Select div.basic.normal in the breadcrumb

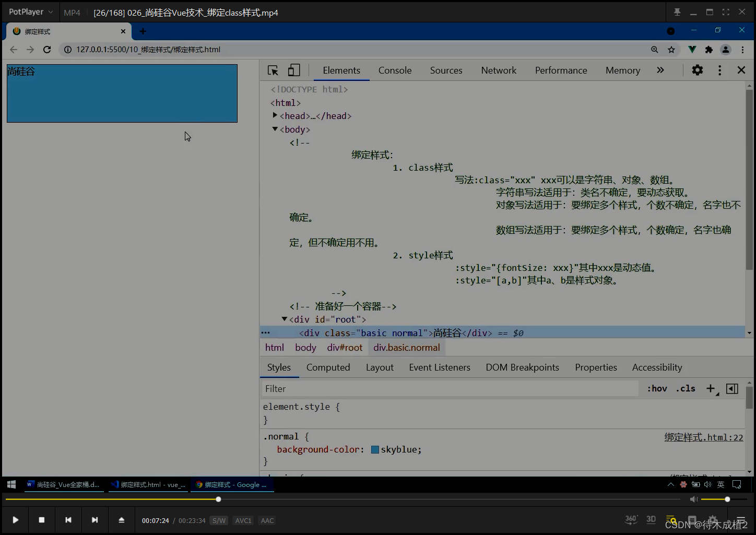tap(407, 348)
